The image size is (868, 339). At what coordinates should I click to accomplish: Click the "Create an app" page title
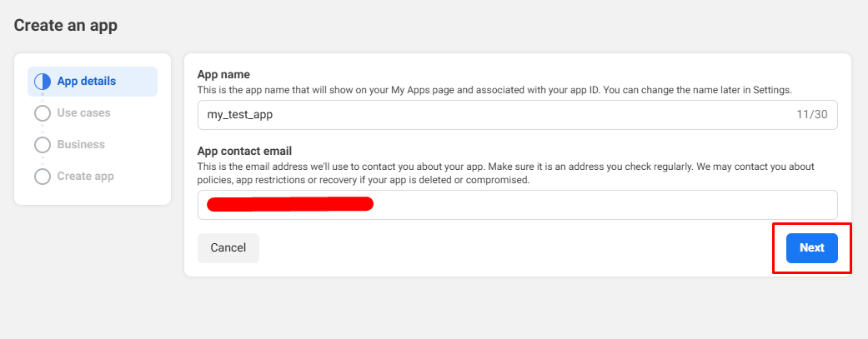[x=65, y=26]
